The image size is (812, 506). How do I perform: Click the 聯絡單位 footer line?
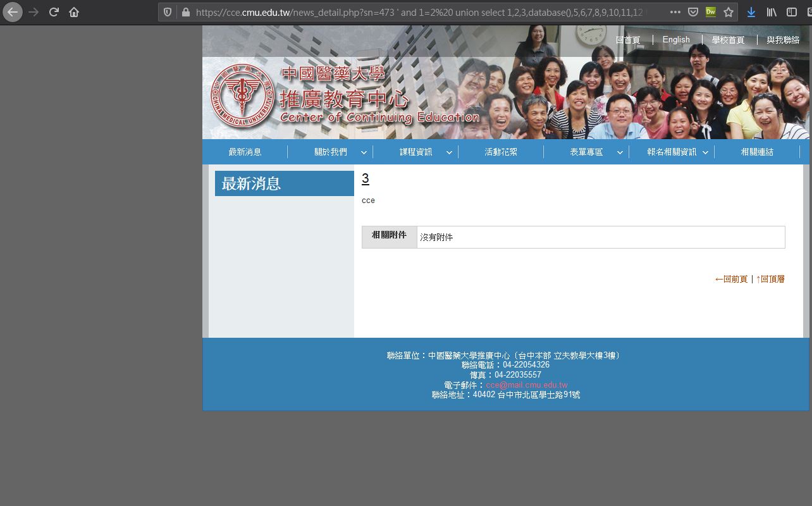coord(505,355)
